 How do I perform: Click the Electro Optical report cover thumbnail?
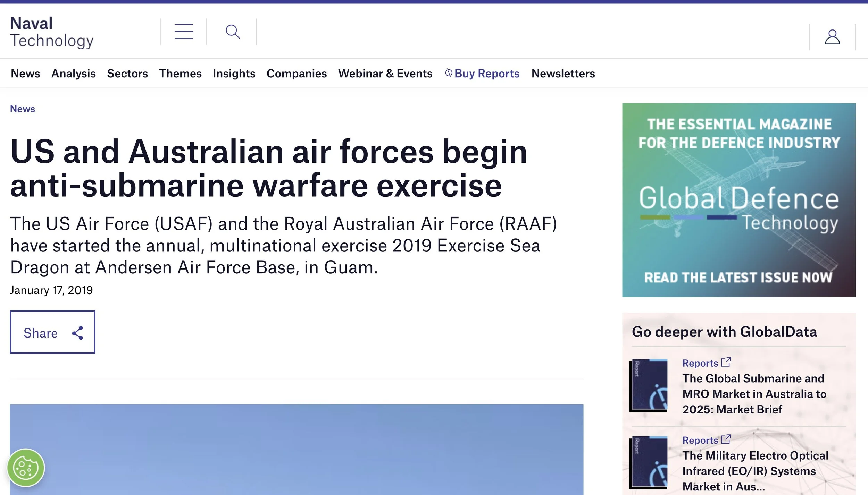click(x=649, y=462)
